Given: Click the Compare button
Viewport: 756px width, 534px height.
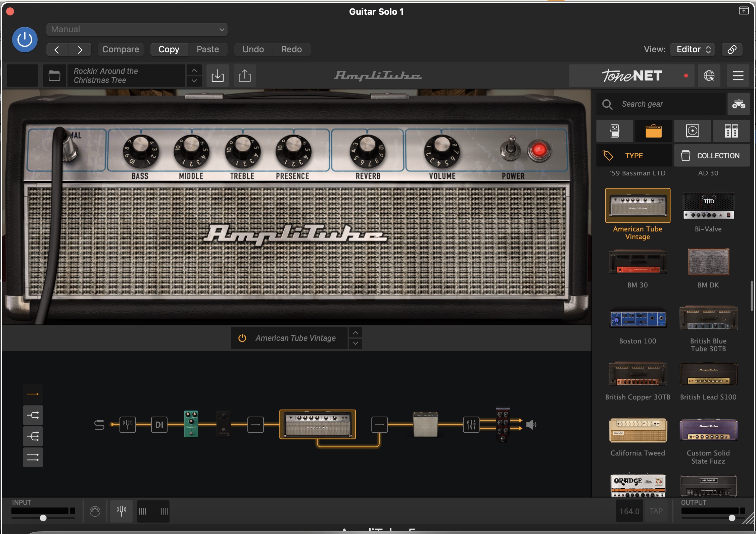Looking at the screenshot, I should coord(121,50).
